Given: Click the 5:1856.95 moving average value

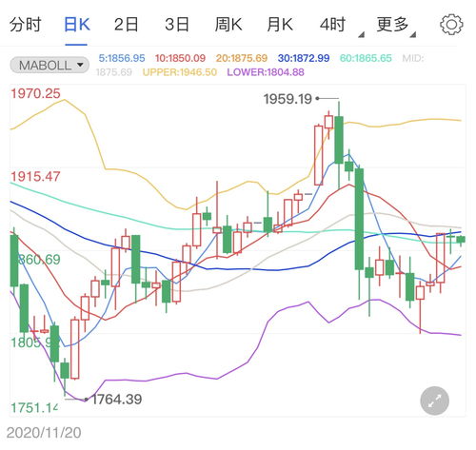Looking at the screenshot, I should click(x=122, y=58).
